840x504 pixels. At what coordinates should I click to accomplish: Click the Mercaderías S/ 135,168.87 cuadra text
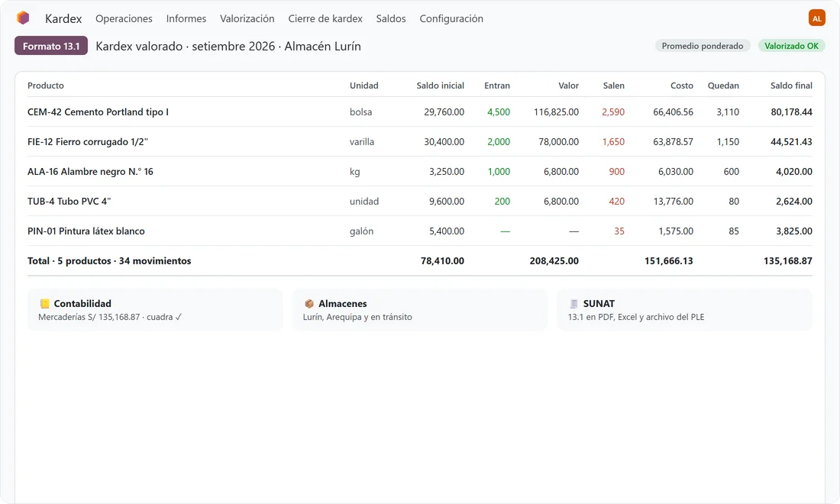point(110,317)
